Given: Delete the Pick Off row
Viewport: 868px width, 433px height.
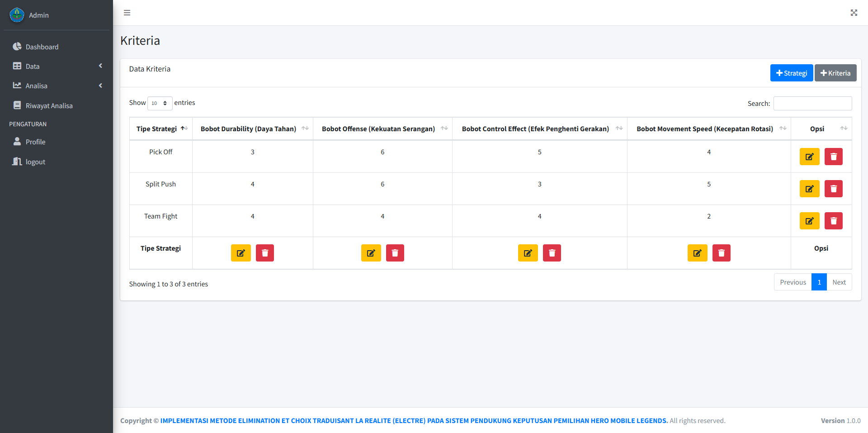Looking at the screenshot, I should 833,157.
